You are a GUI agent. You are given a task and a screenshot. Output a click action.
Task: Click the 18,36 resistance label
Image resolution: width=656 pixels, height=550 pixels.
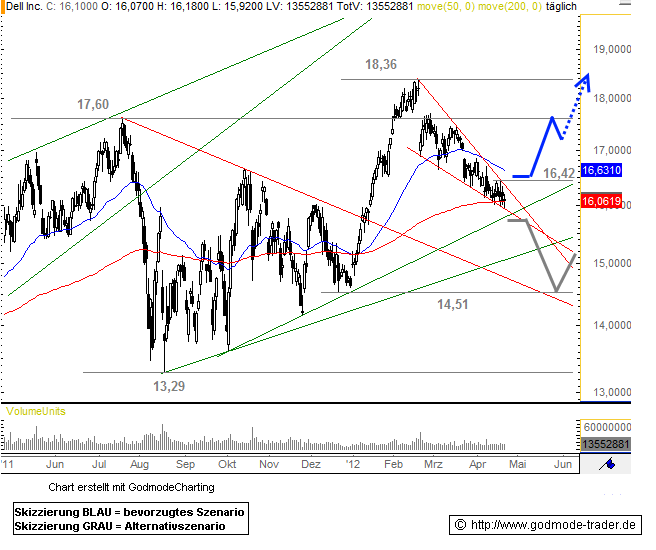point(381,64)
